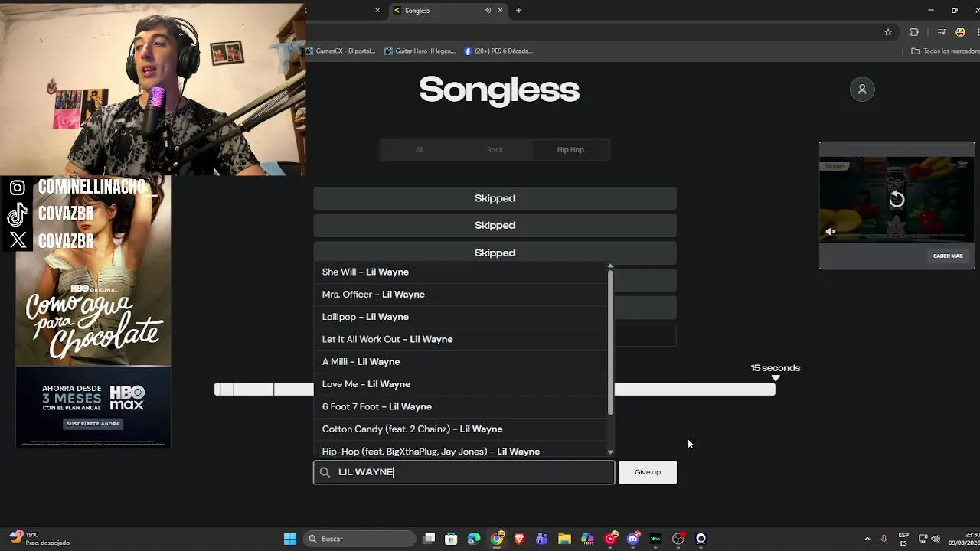Show hidden system tray icons chevron
The width and height of the screenshot is (980, 551).
coord(867,539)
